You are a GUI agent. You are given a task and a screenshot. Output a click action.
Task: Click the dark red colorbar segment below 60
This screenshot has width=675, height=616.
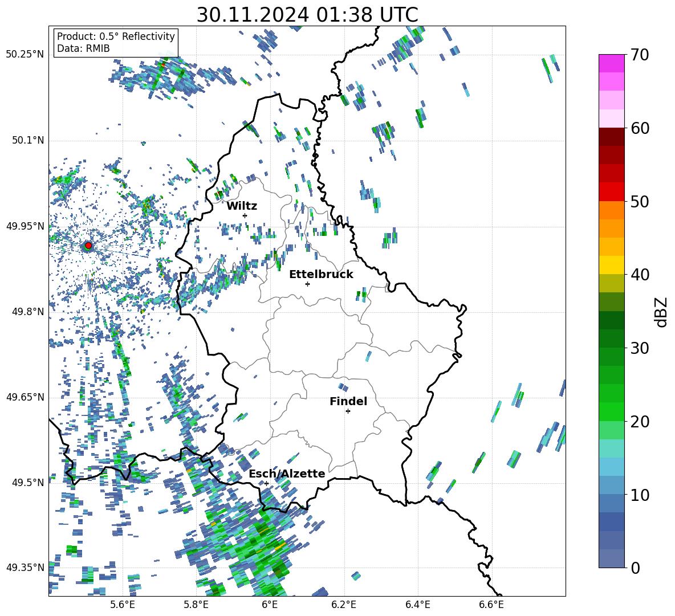[612, 137]
